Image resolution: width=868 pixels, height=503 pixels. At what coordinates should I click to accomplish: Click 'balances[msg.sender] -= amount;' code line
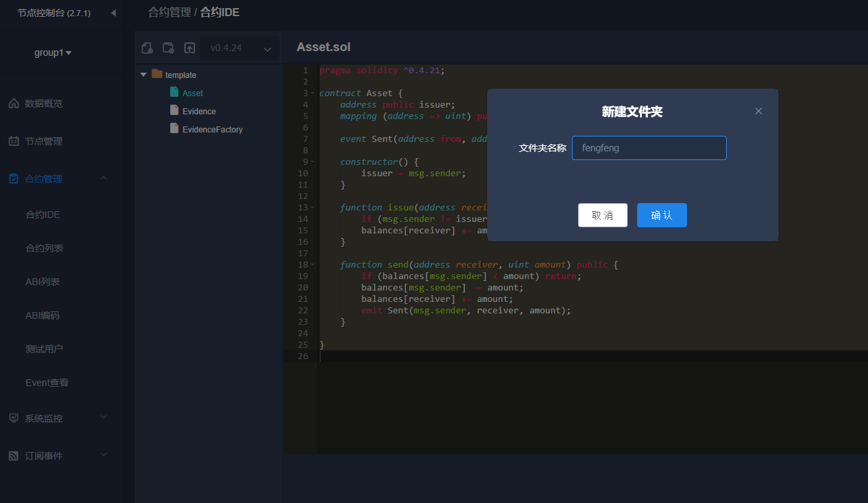(x=442, y=288)
